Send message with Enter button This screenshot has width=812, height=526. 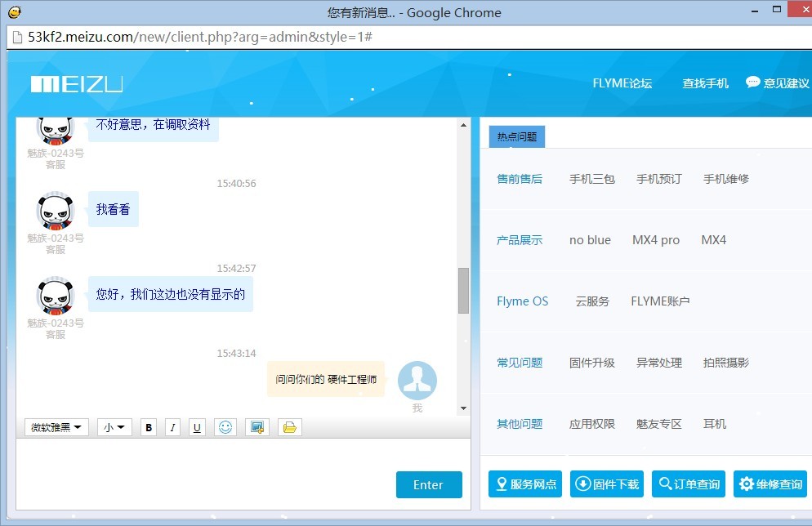coord(429,484)
